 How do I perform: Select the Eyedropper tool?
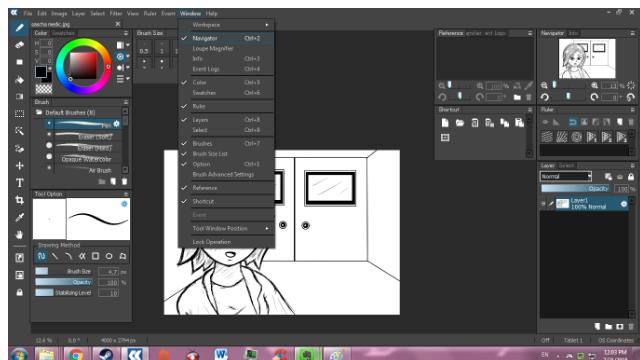point(19,217)
